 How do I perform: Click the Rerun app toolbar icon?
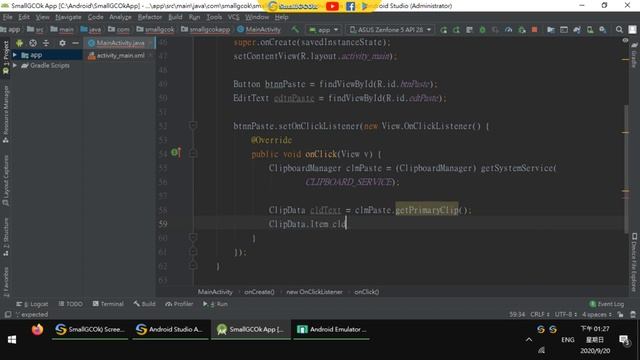click(x=443, y=30)
